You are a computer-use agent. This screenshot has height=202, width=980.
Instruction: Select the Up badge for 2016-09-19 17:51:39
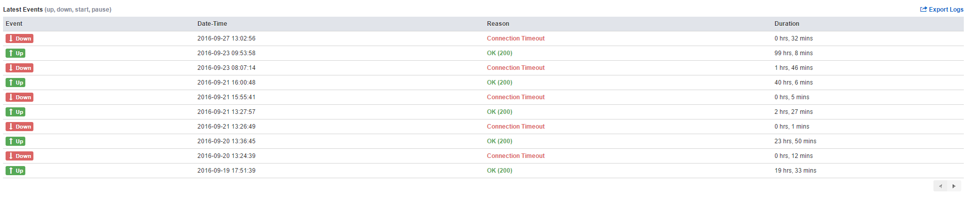pos(16,171)
